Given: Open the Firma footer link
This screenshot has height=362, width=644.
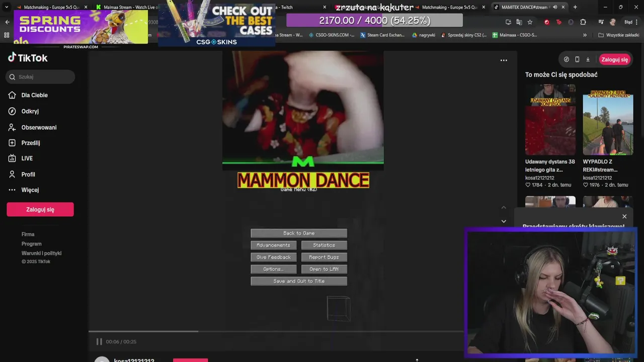Looking at the screenshot, I should pyautogui.click(x=28, y=234).
